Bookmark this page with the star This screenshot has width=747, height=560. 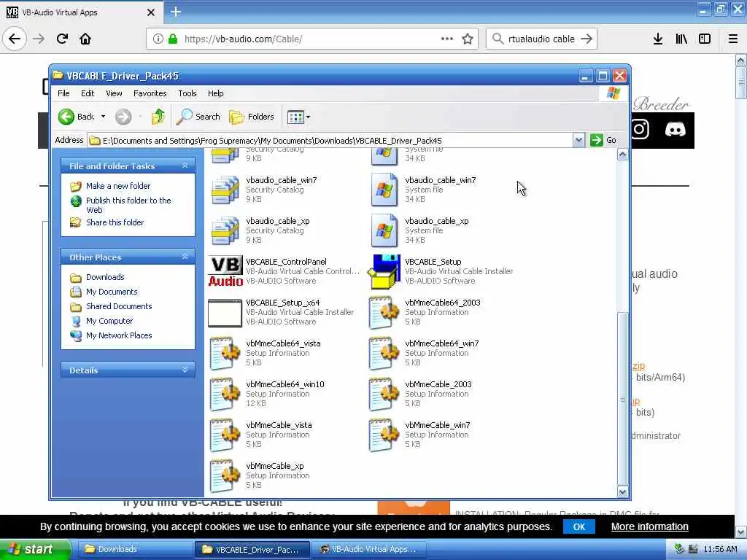tap(468, 39)
